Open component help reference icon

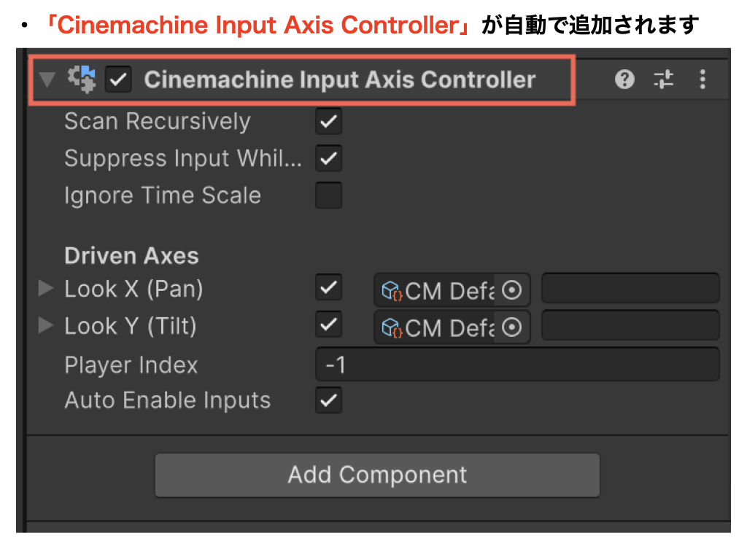[624, 79]
